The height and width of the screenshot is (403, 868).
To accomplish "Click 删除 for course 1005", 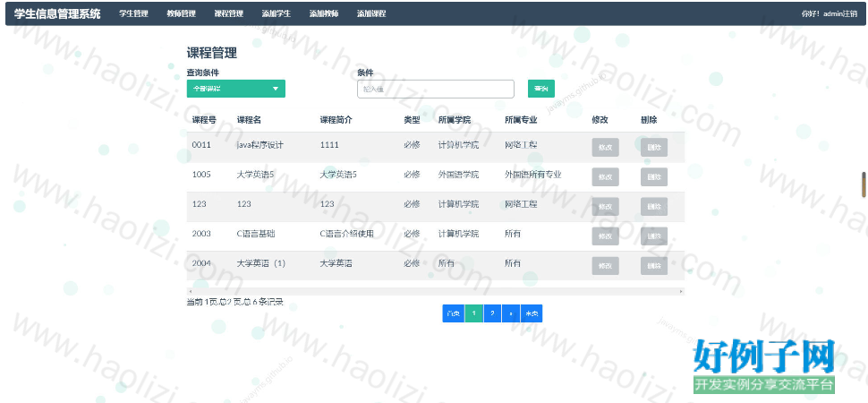I will pyautogui.click(x=654, y=176).
